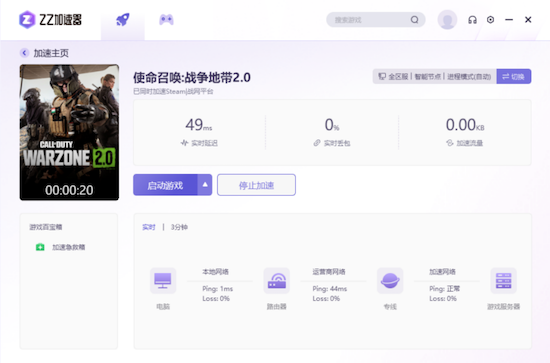550x363 pixels.
Task: Open the 加速急救箱 first-aid tool
Action: [x=61, y=247]
